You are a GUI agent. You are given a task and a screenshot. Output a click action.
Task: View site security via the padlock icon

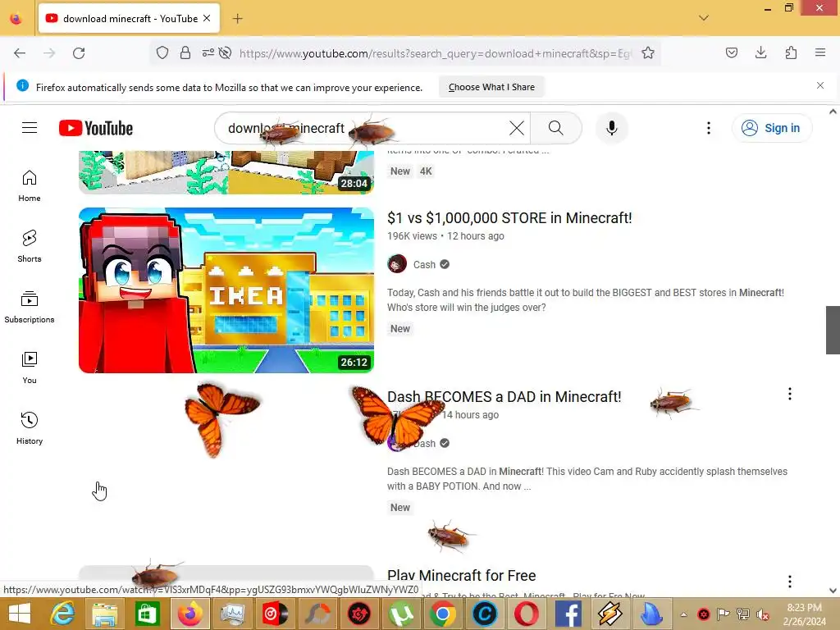tap(185, 52)
